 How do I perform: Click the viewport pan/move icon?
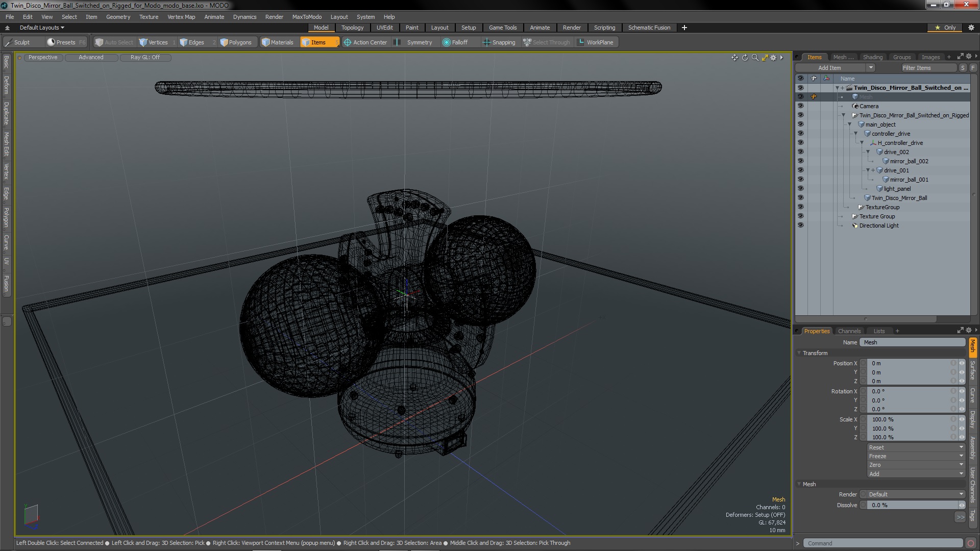(734, 58)
